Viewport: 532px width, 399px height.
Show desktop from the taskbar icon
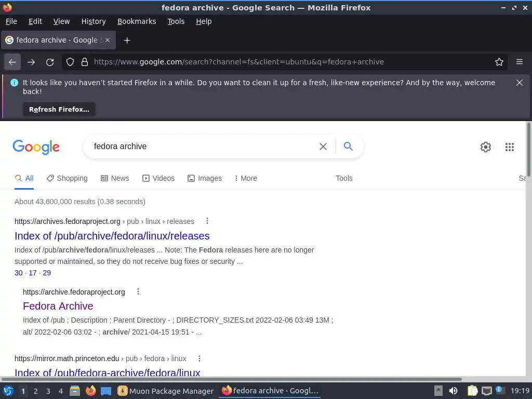tap(106, 391)
